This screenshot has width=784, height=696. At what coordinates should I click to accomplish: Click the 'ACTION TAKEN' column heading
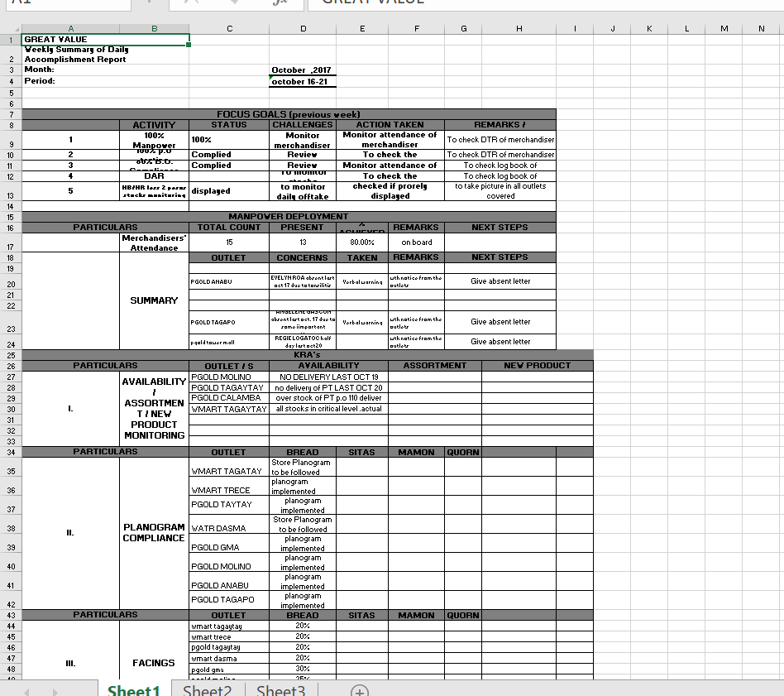coord(390,125)
